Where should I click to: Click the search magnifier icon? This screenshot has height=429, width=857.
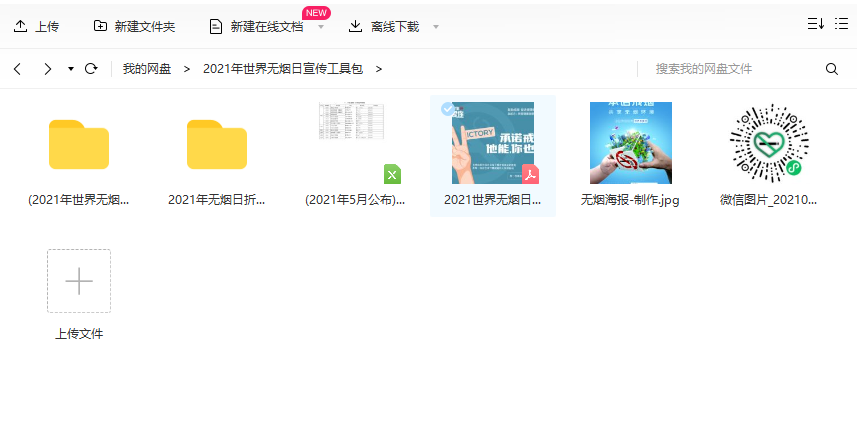831,69
